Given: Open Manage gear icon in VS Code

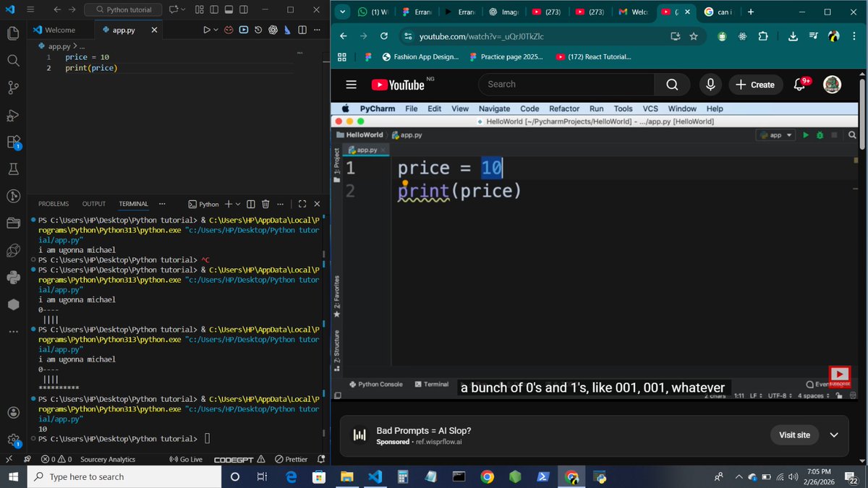Looking at the screenshot, I should click(13, 440).
